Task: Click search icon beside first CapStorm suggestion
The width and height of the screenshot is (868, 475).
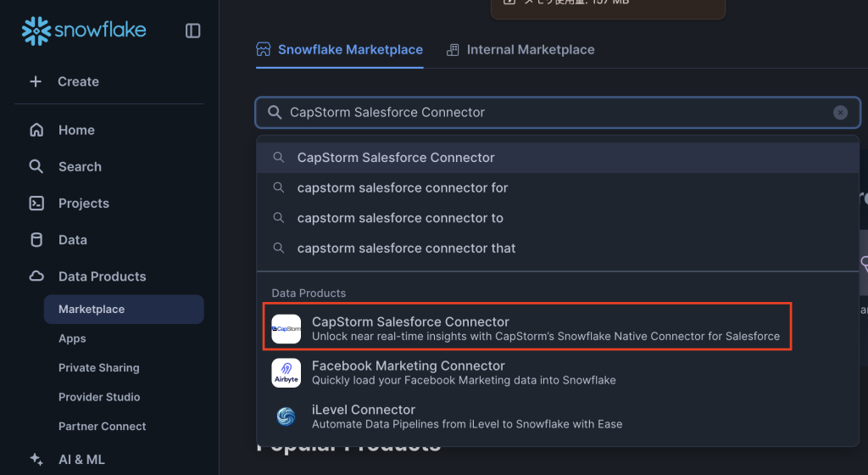Action: 279,157
